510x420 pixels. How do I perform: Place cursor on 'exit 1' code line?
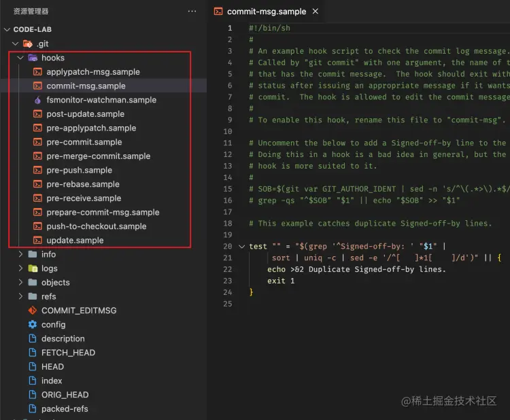pos(281,281)
